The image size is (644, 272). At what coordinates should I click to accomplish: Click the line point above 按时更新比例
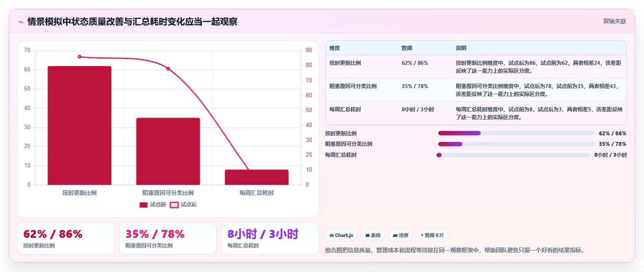[79, 57]
